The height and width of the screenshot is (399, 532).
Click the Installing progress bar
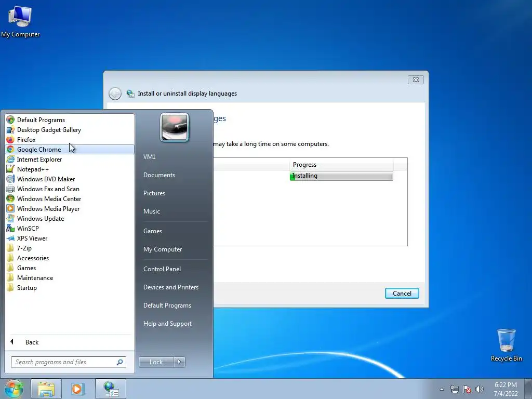(341, 176)
